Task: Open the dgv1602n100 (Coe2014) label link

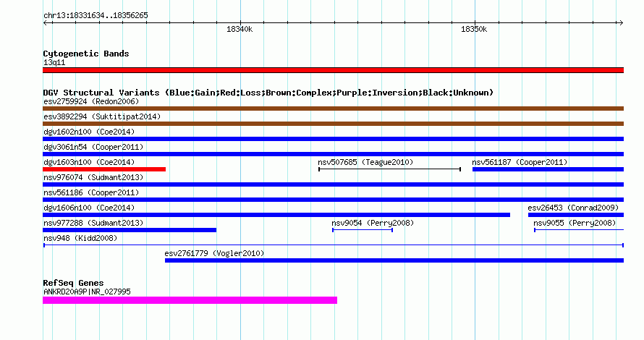Action: click(89, 132)
